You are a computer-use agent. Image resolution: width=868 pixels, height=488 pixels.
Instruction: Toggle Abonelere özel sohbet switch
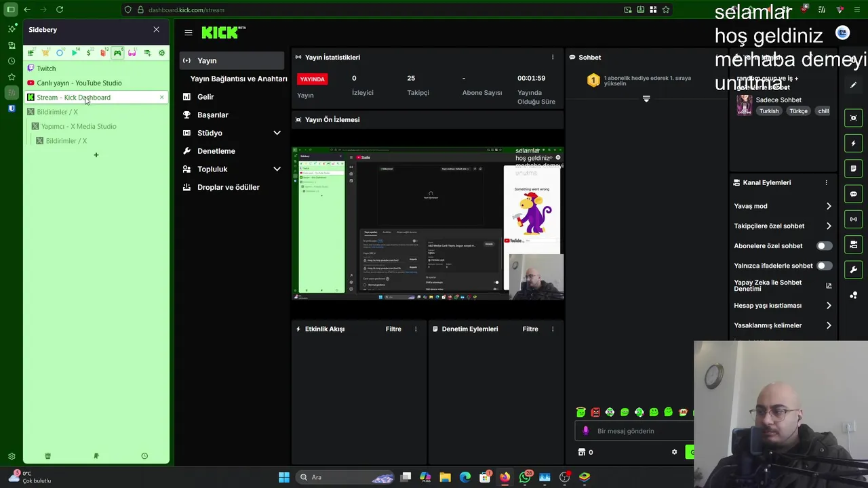[x=824, y=246]
